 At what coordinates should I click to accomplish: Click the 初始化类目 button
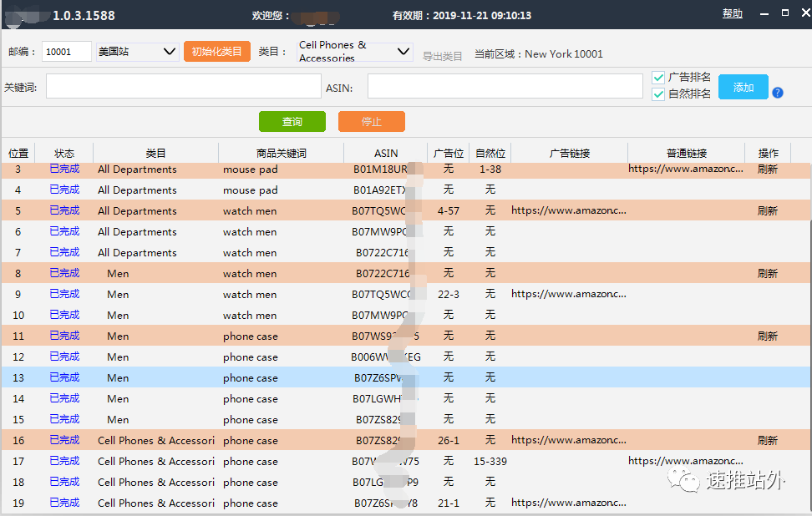[216, 52]
